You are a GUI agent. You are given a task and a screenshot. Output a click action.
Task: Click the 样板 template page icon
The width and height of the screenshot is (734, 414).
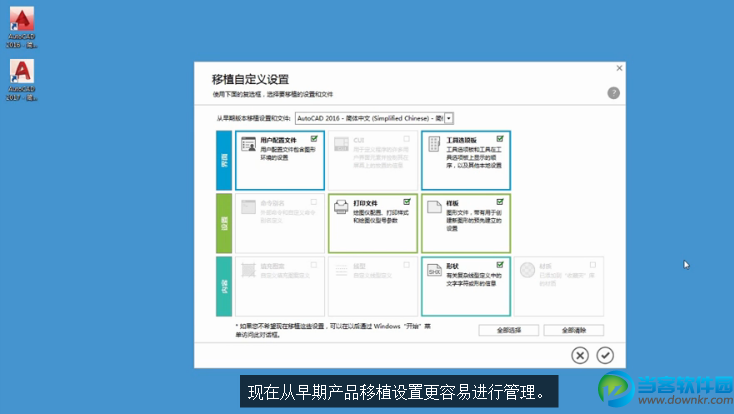(x=434, y=207)
